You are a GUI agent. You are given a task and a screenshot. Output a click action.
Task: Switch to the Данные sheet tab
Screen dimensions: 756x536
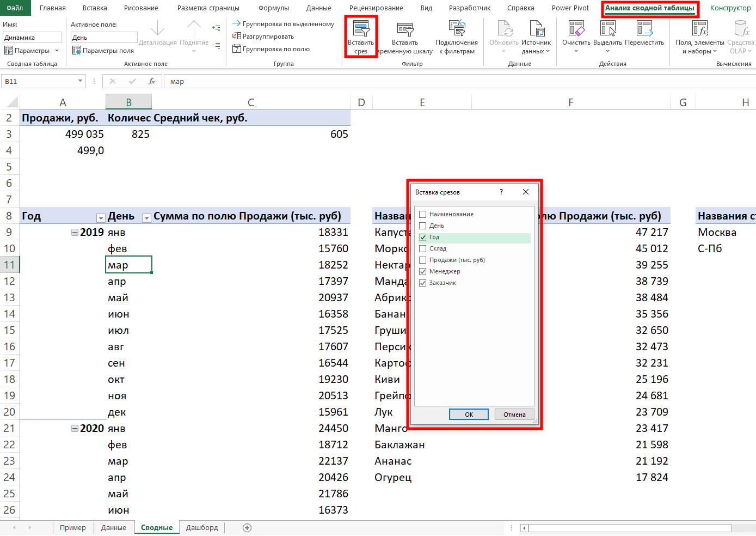pyautogui.click(x=114, y=527)
